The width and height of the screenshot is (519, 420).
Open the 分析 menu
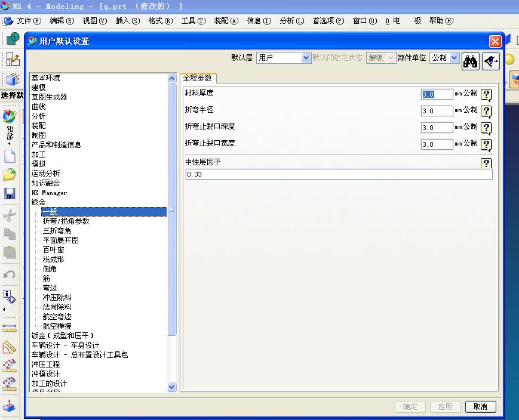point(291,21)
